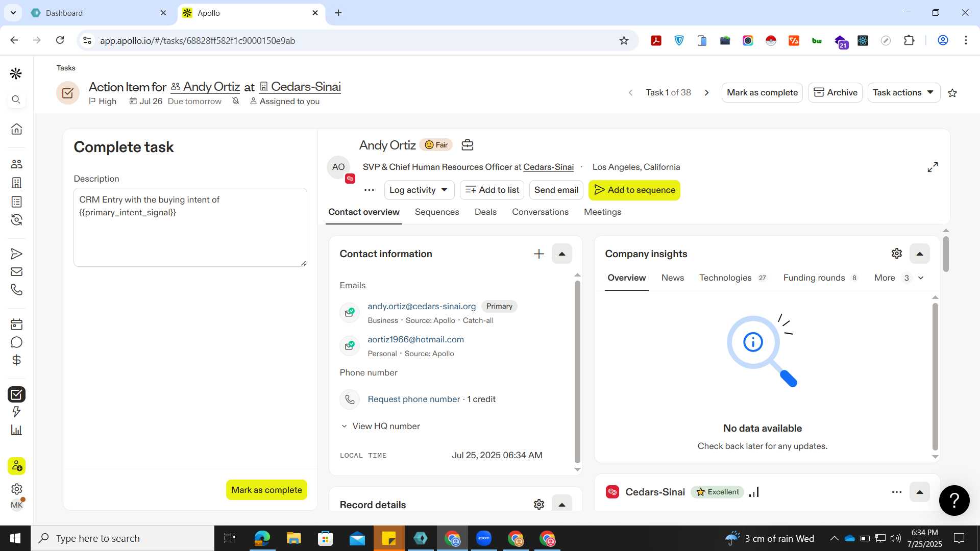This screenshot has height=551, width=980.
Task: Switch to Conversations tab
Action: point(540,212)
